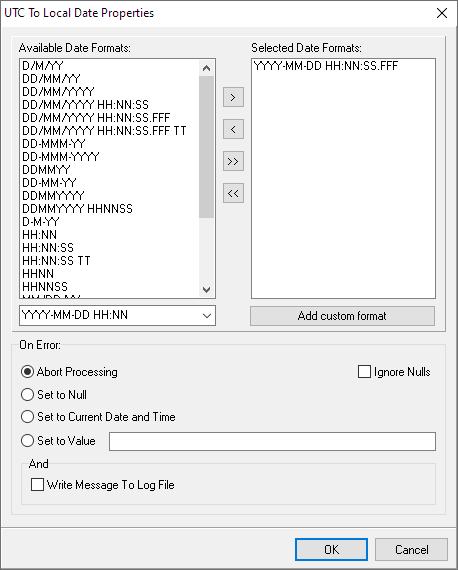458x570 pixels.
Task: Select the HH:NN:SS format without TT
Action: point(48,248)
